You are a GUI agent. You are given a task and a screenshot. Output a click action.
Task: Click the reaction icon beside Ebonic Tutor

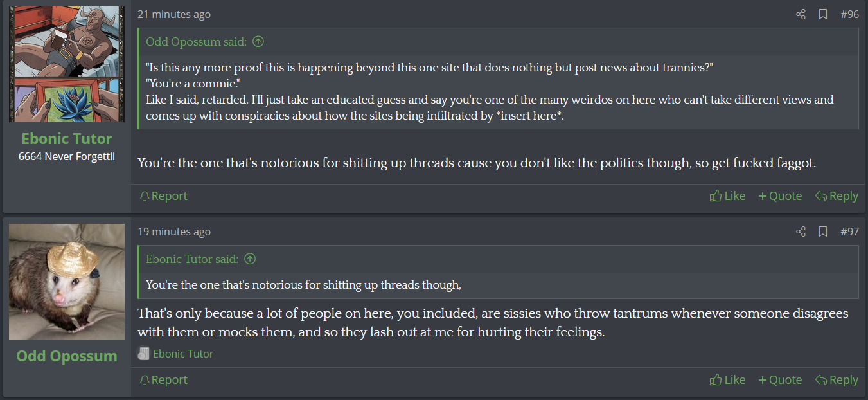pos(144,354)
